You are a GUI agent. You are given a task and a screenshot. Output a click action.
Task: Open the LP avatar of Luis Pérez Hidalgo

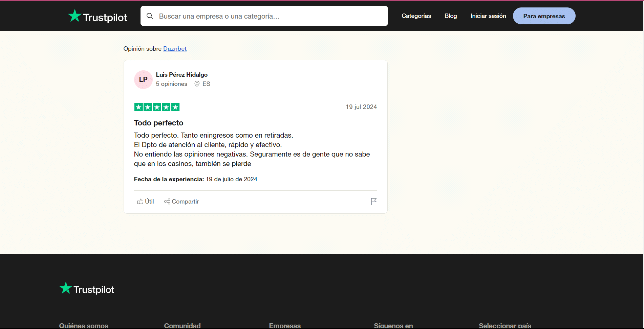(143, 79)
